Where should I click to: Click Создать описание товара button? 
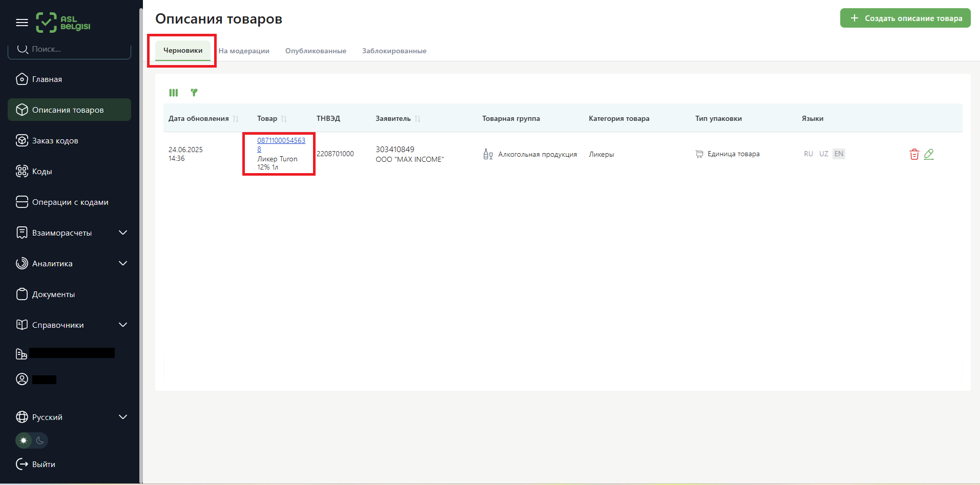pyautogui.click(x=905, y=18)
